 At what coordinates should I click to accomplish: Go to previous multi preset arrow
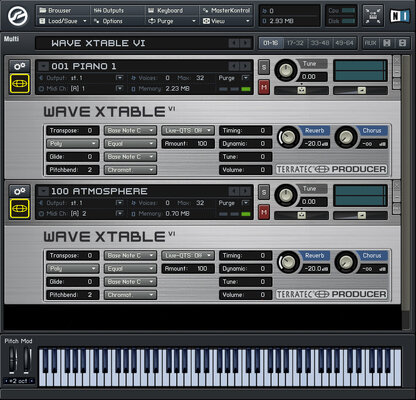coord(234,43)
